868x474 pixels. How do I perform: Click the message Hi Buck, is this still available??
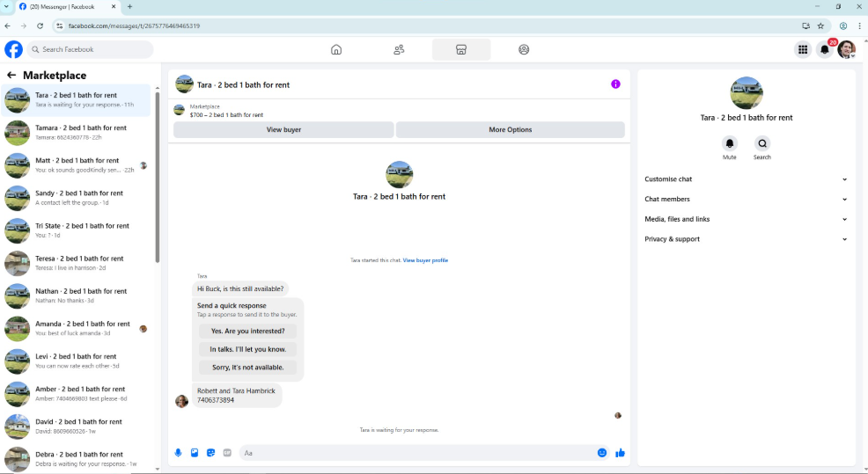(240, 288)
